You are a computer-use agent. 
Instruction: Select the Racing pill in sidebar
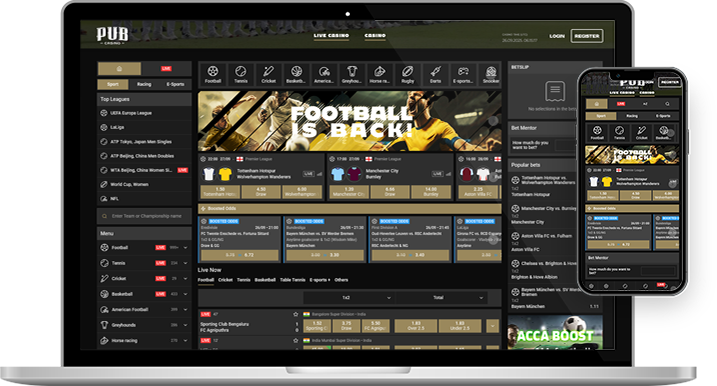144,84
